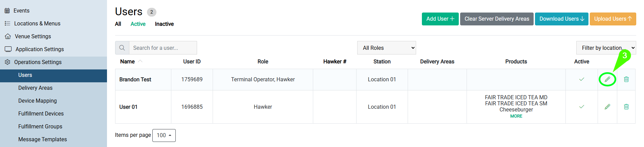Click the Venue Settings house icon
644x147 pixels.
click(8, 36)
